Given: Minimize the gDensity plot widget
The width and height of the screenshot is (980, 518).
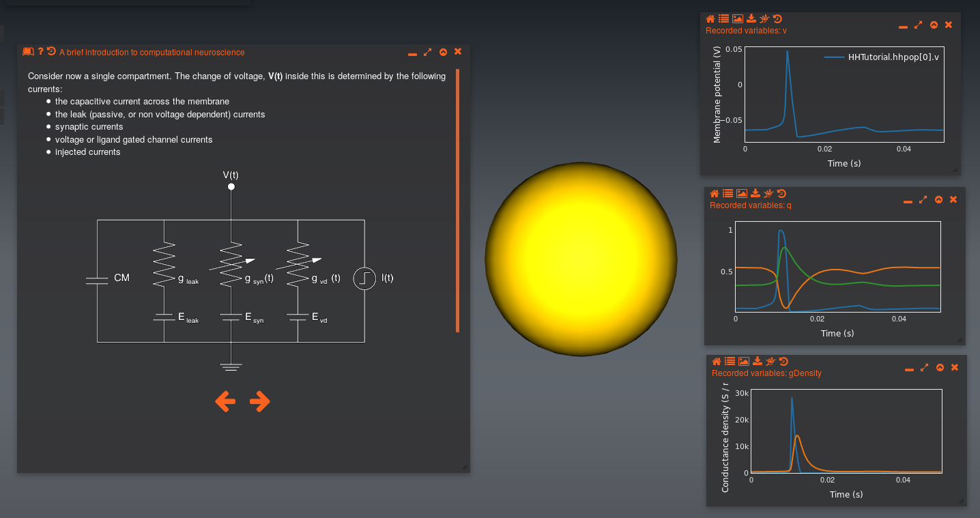Looking at the screenshot, I should click(909, 369).
